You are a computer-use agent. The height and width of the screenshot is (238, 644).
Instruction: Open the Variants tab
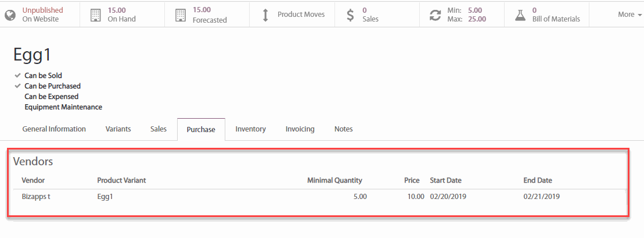tap(118, 129)
